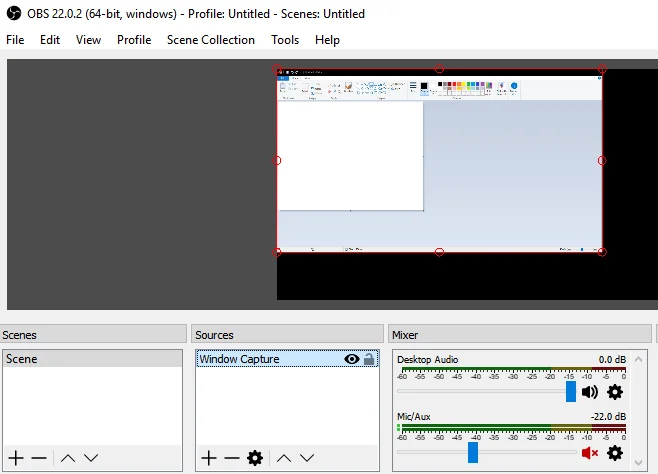Open the Scene Collection menu
The width and height of the screenshot is (658, 474).
pyautogui.click(x=210, y=40)
